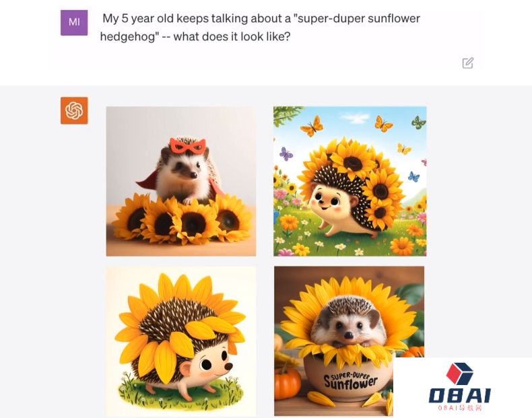Click the purple butterfly in the meadow image
532x418 pixels.
286,154
